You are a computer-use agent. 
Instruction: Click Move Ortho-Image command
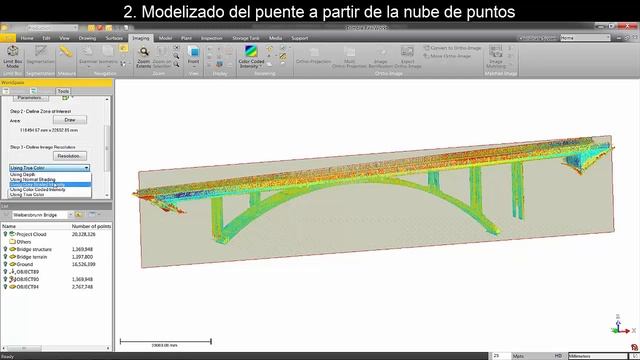point(447,56)
